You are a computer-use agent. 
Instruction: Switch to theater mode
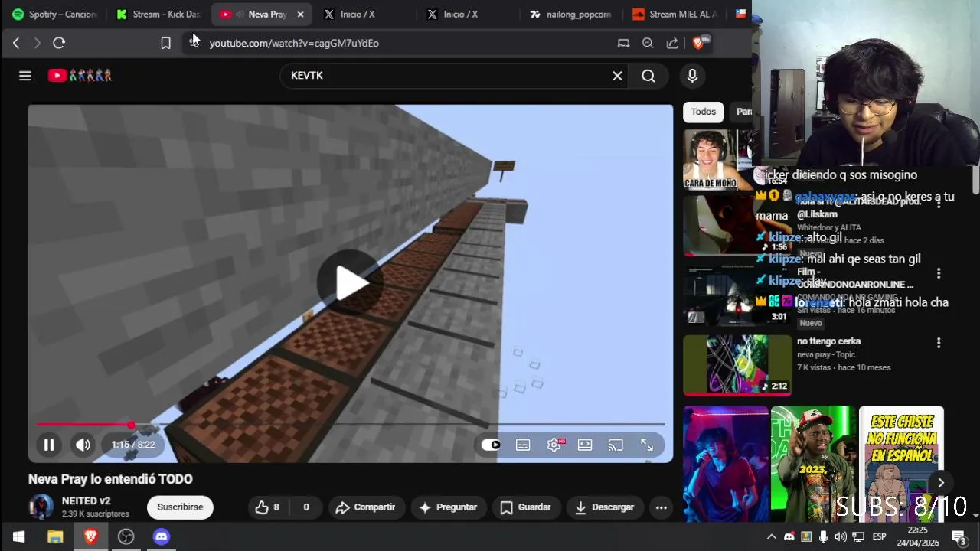[x=585, y=445]
